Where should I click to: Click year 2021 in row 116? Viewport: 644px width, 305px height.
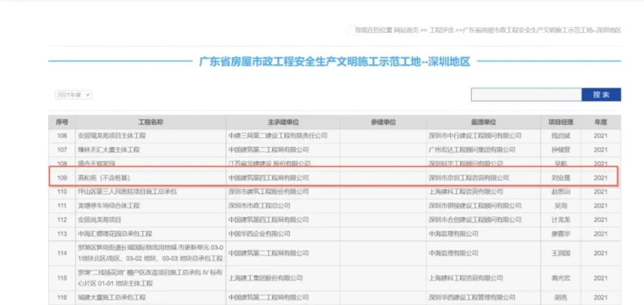(600, 297)
